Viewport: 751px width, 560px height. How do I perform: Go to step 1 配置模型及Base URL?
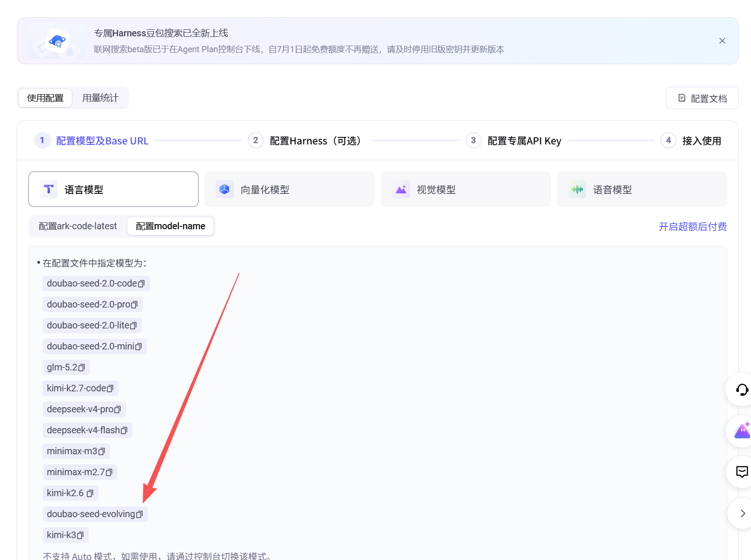click(91, 141)
